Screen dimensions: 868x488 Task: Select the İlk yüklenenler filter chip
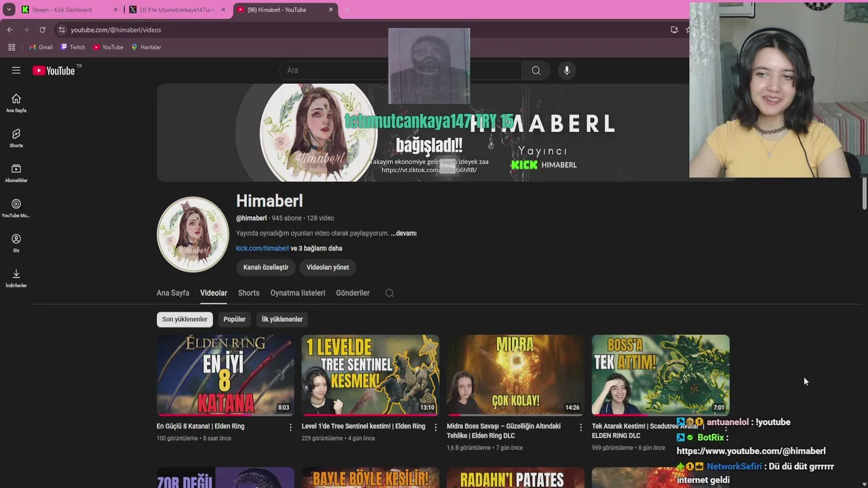coord(282,319)
